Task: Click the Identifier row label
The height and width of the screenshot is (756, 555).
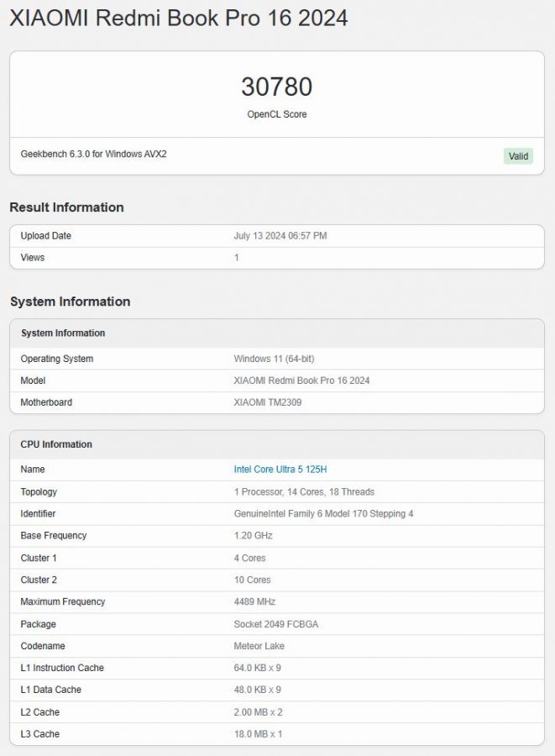Action: point(38,513)
